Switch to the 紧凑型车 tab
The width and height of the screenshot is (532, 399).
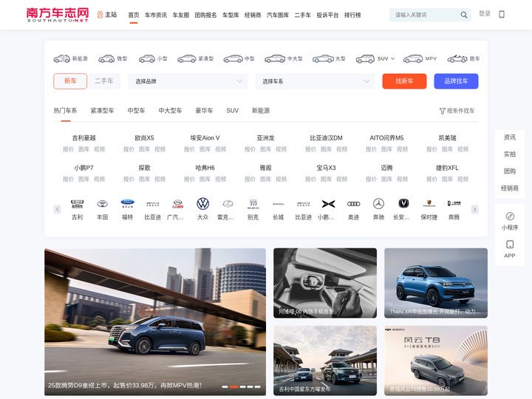(102, 111)
